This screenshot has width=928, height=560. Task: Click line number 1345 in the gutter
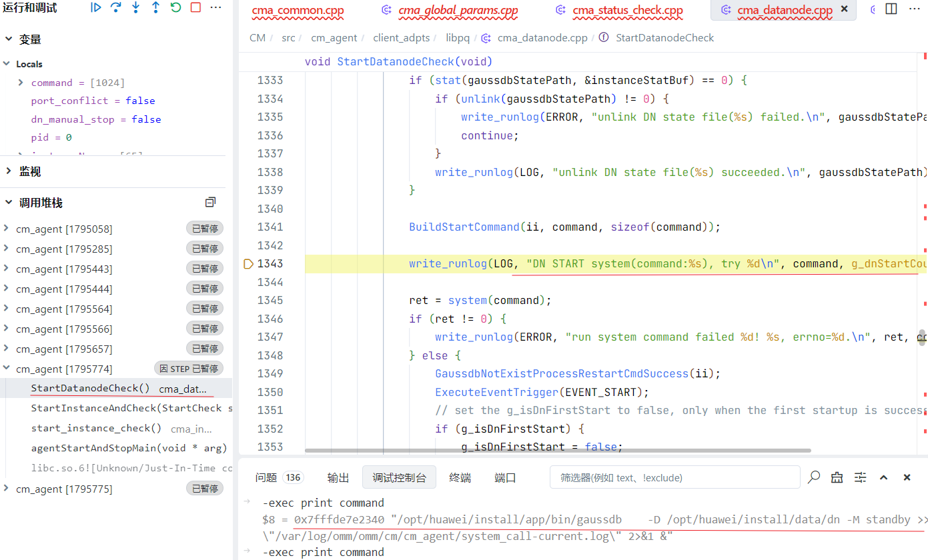270,301
